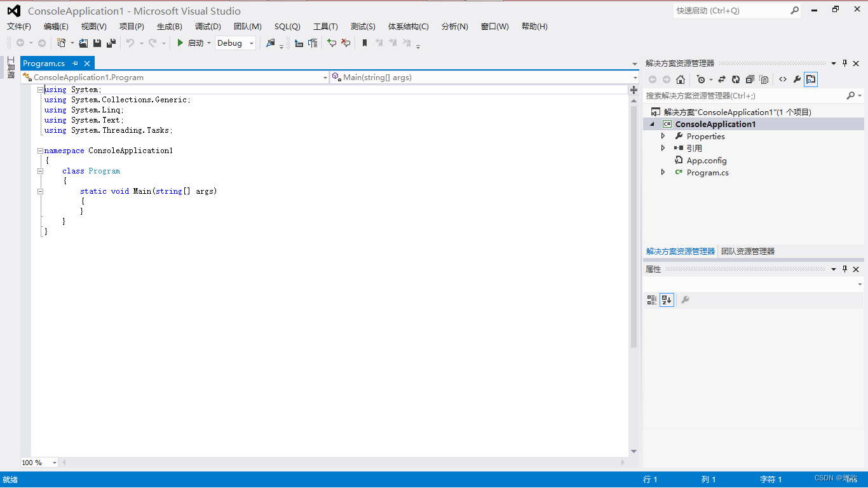Click the Open File toolbar icon
Viewport: 868px width, 488px height.
click(x=83, y=43)
